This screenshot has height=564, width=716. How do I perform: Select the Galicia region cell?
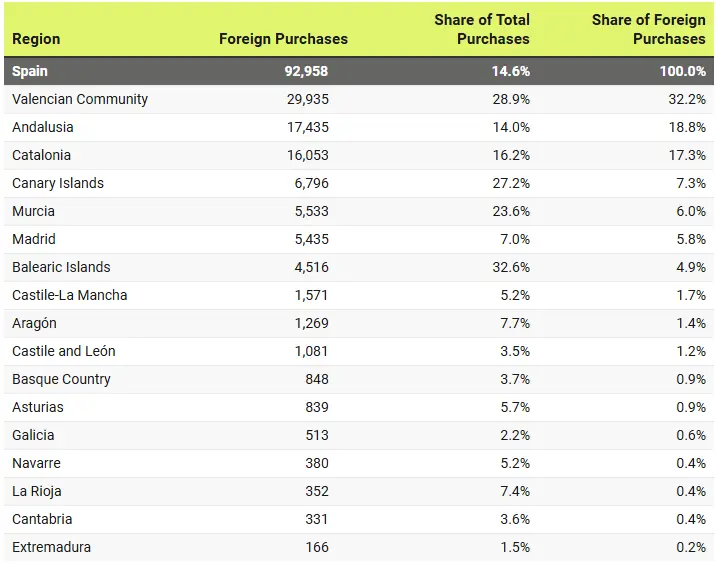pos(34,435)
